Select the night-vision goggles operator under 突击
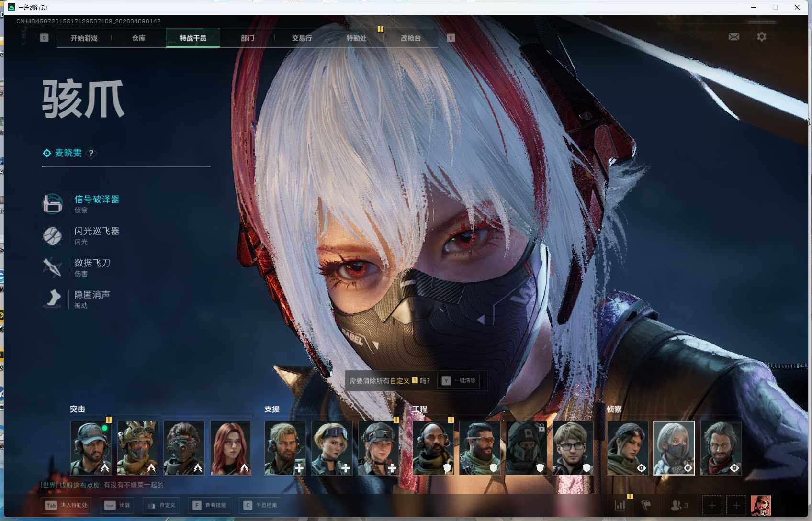812x521 pixels. [x=184, y=448]
